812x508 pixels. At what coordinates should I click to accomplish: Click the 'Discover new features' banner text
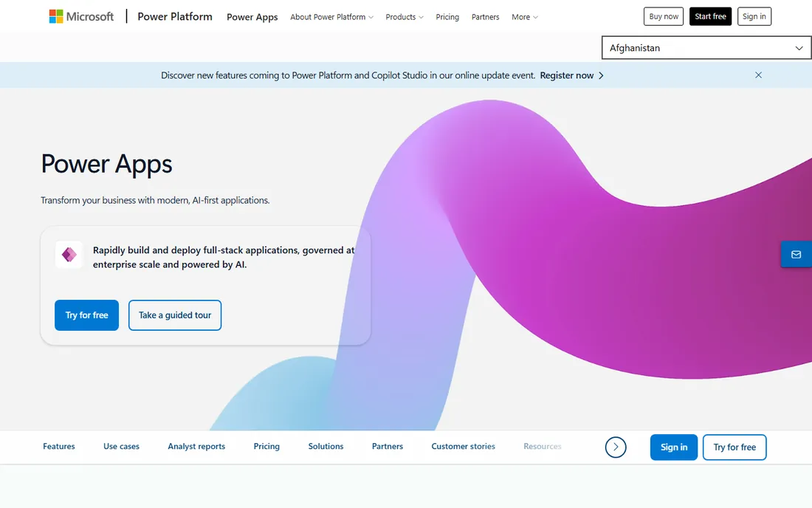click(348, 75)
